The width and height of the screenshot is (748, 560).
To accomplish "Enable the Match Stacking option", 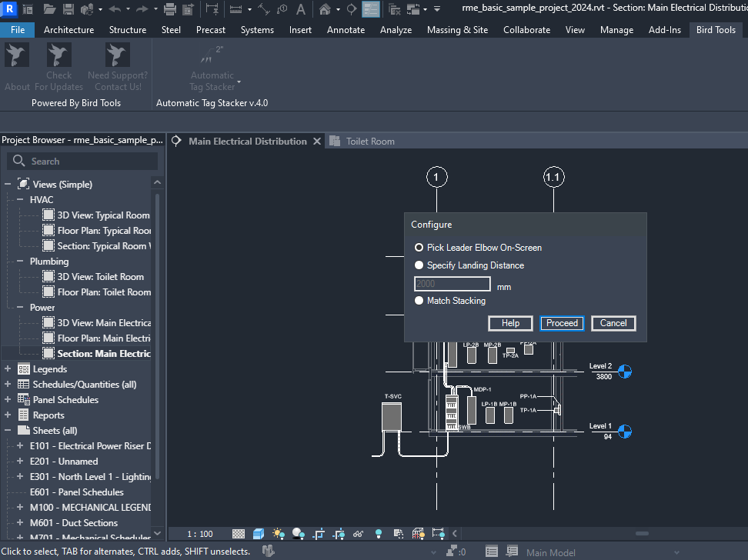I will pyautogui.click(x=419, y=301).
